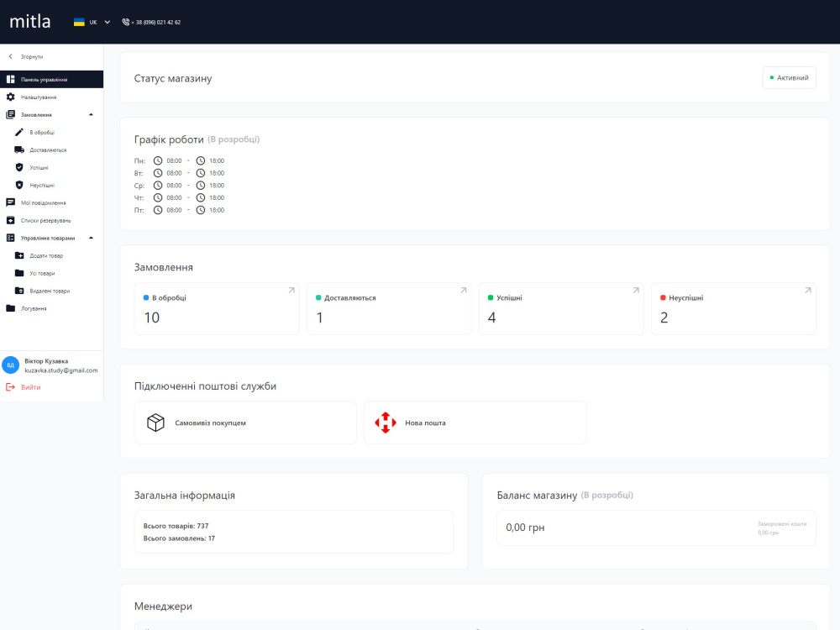Click the Активний store status button

point(789,77)
